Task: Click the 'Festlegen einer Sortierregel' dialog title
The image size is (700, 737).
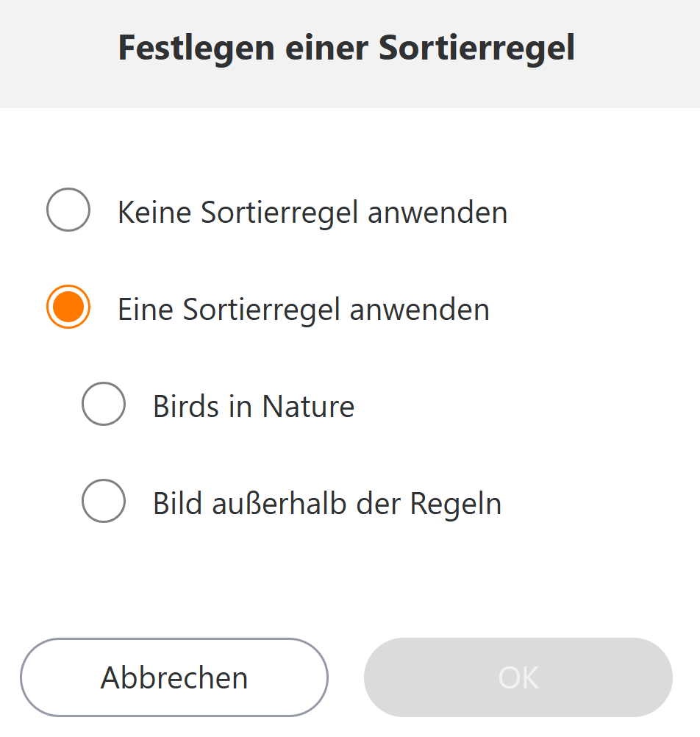Action: point(346,49)
